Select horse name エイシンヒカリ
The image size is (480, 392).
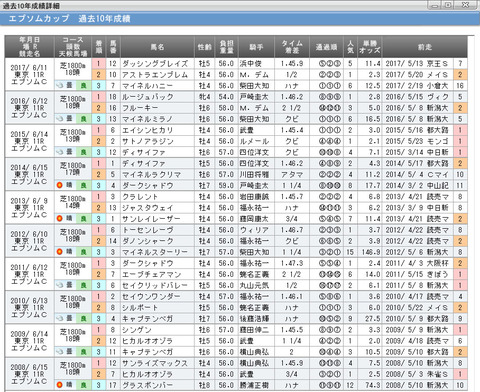(148, 130)
